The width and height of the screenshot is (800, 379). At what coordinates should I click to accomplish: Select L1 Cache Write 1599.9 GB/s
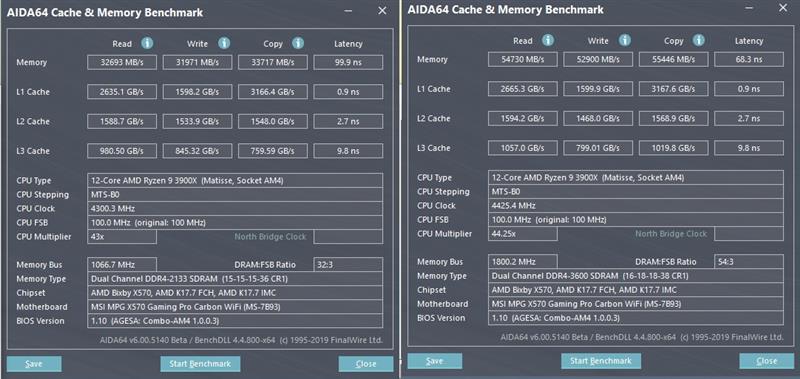coord(598,89)
